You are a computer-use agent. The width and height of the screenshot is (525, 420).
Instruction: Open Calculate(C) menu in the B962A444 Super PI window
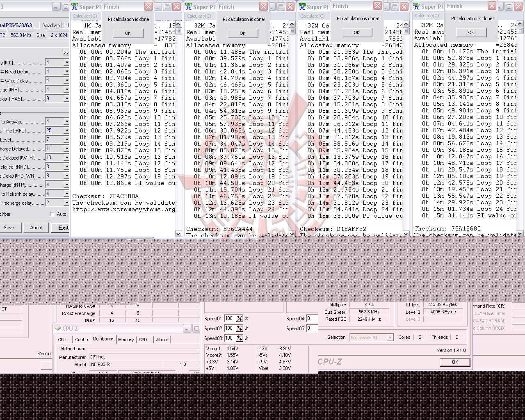(x=199, y=16)
